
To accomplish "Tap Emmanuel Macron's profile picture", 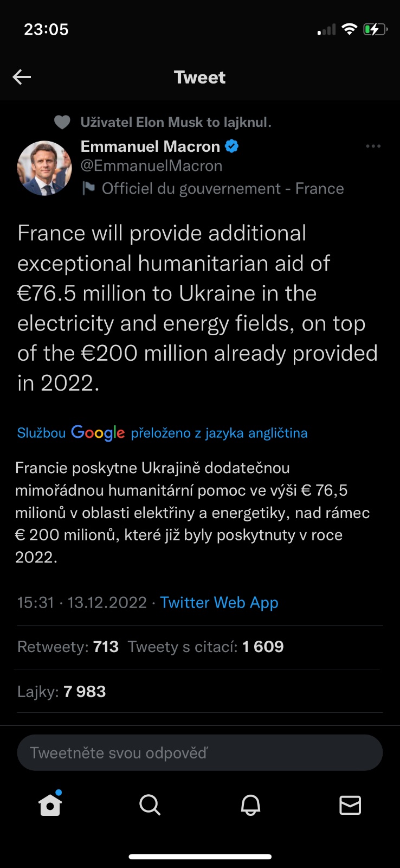I will click(44, 168).
